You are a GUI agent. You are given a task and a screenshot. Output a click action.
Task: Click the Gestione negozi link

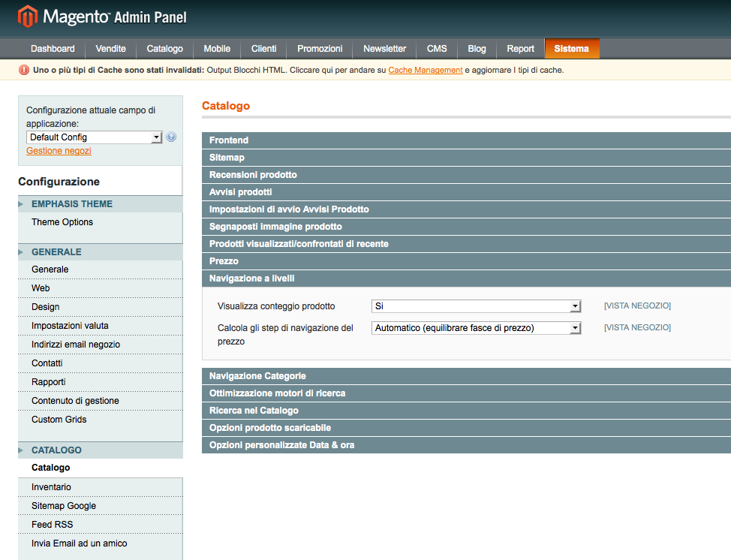[58, 150]
